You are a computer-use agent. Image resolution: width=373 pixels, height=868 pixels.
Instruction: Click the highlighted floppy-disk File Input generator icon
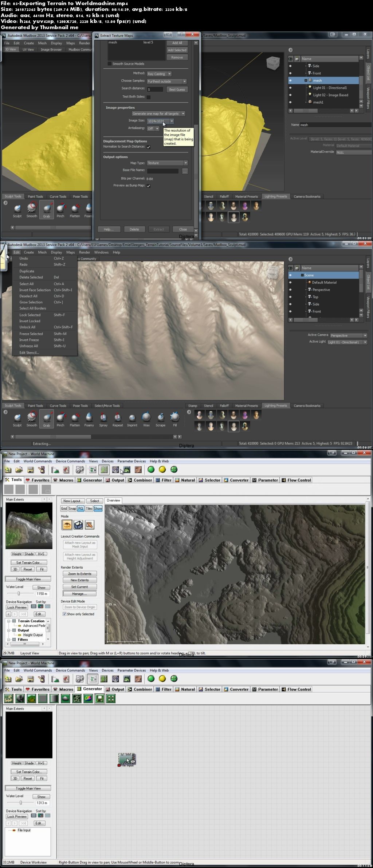(x=99, y=698)
